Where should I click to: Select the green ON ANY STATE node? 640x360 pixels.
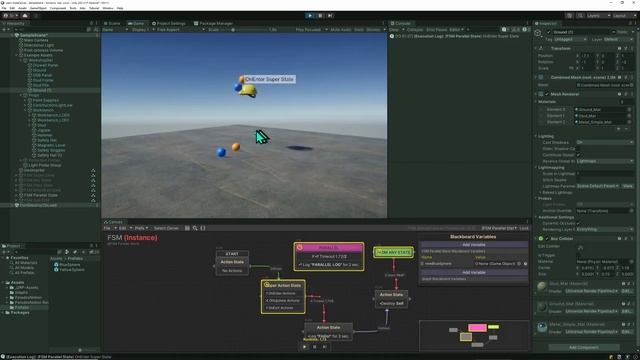[393, 252]
